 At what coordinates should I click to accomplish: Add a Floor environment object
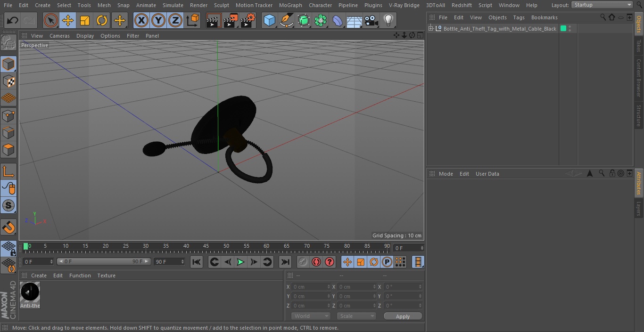tap(355, 20)
